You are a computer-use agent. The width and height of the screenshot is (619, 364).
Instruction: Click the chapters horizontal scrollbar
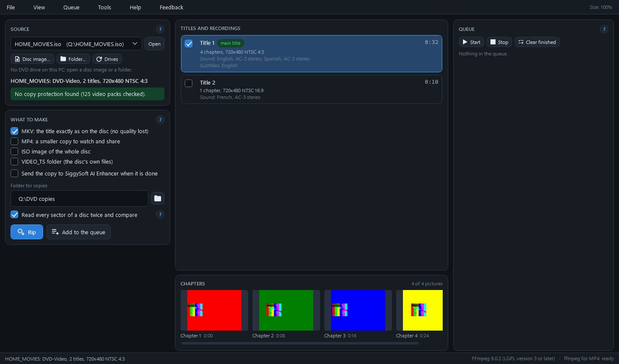coord(300,343)
